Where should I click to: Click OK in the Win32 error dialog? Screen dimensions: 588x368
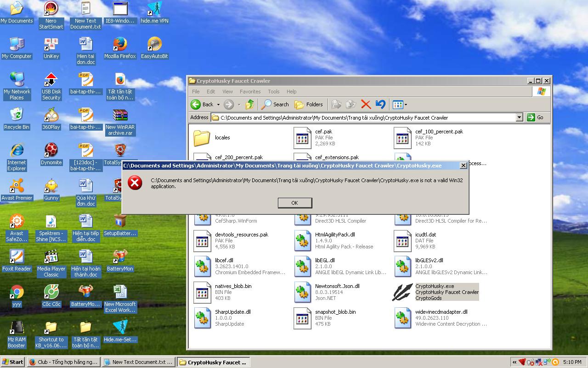pyautogui.click(x=294, y=203)
